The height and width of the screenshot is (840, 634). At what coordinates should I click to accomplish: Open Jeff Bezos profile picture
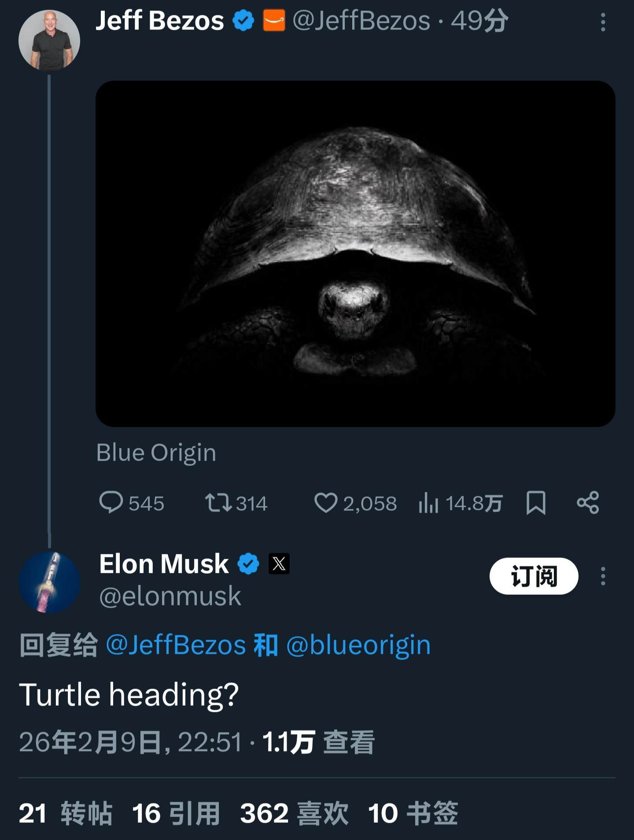pyautogui.click(x=49, y=40)
